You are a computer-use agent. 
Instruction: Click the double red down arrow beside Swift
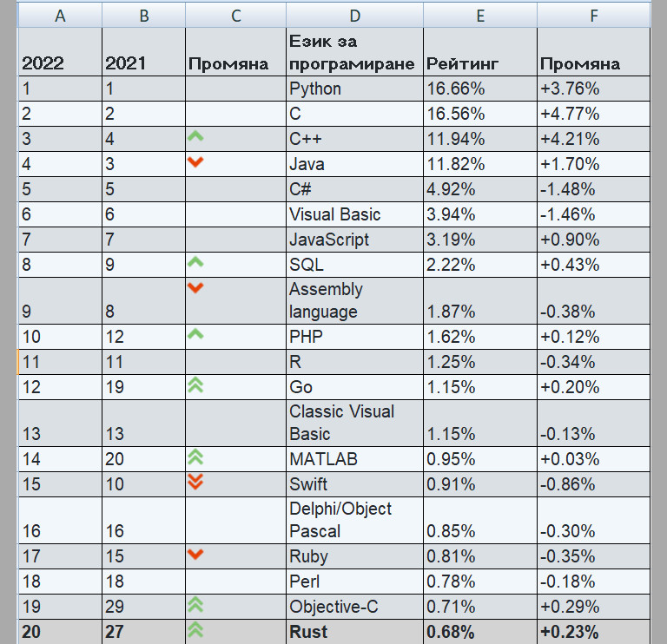coord(196,483)
